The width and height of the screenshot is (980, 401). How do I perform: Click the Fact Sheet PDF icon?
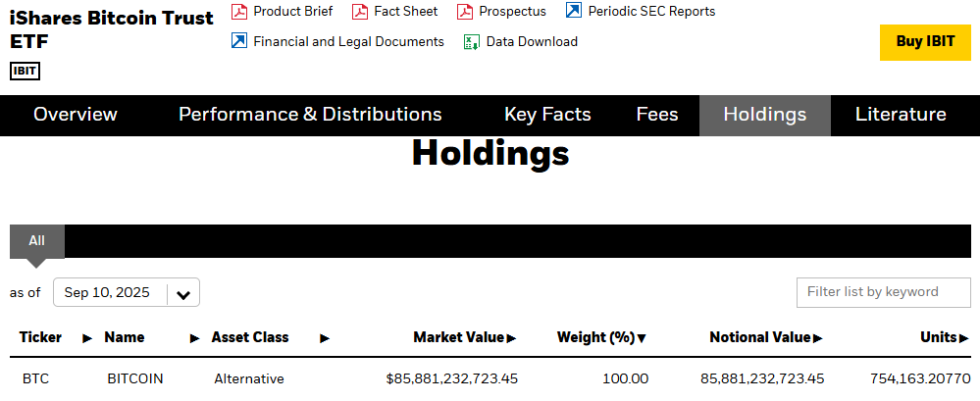(x=360, y=11)
